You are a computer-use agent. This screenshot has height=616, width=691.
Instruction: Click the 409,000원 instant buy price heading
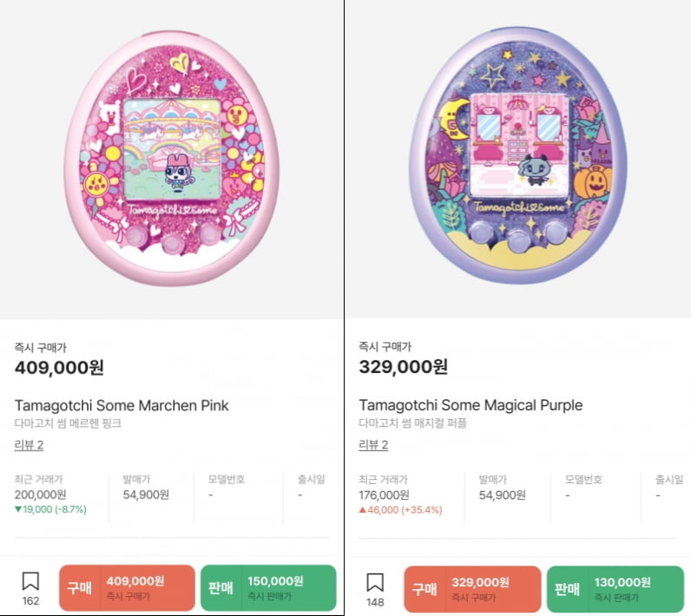point(60,367)
